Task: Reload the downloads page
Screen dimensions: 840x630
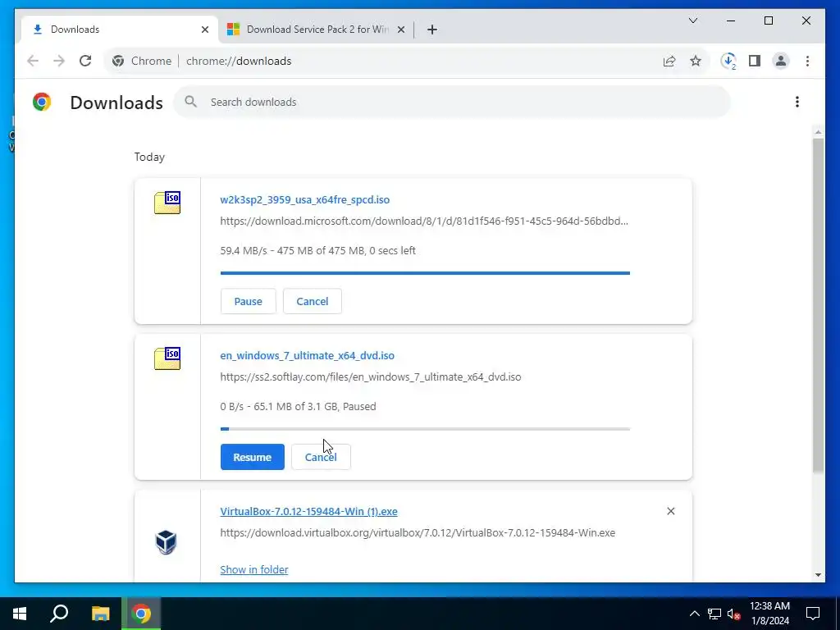Action: (85, 61)
